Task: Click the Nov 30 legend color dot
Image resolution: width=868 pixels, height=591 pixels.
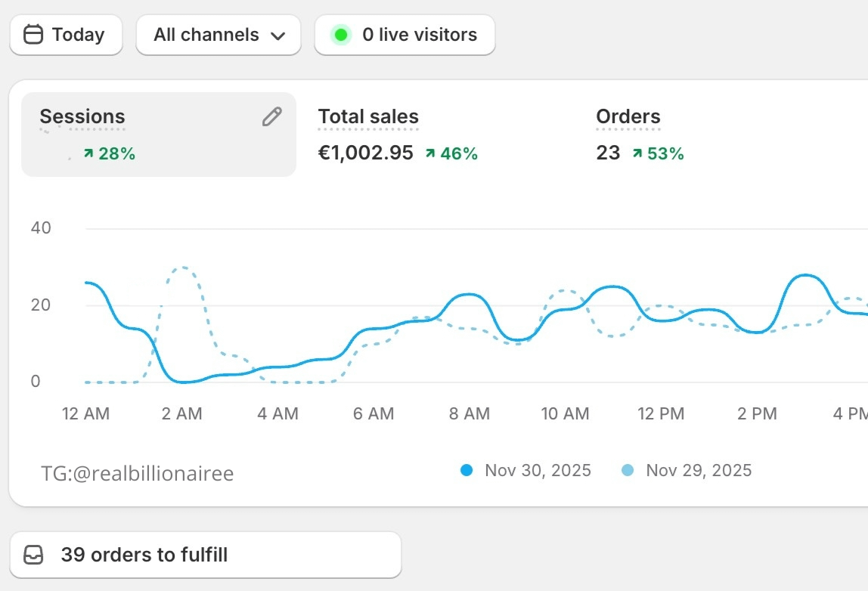Action: point(467,471)
